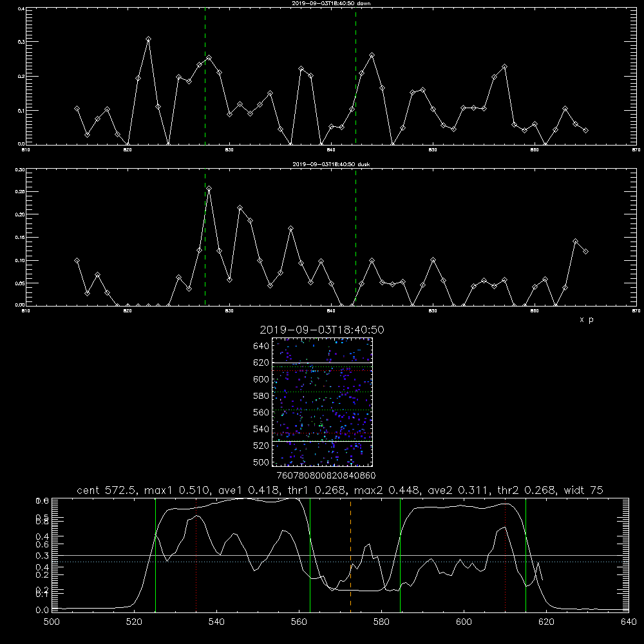Click x-axis label 520 of the bottom plot

click(134, 622)
